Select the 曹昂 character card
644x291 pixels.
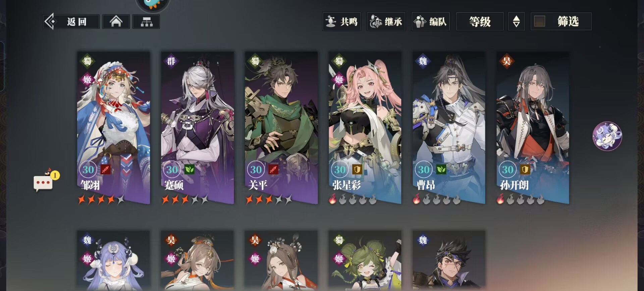click(449, 127)
